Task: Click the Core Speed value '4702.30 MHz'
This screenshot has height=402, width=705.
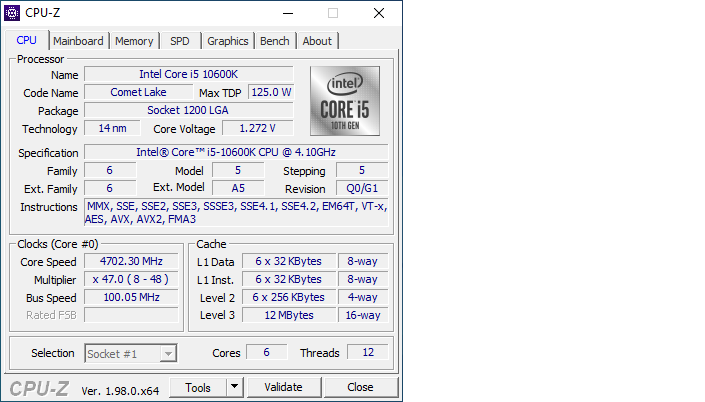Action: click(x=131, y=261)
